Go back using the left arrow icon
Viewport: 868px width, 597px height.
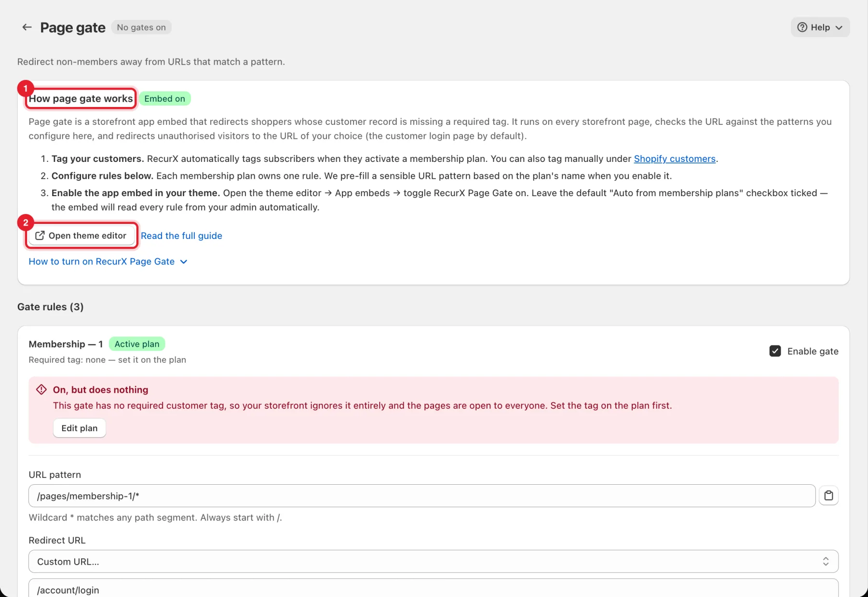pos(27,27)
